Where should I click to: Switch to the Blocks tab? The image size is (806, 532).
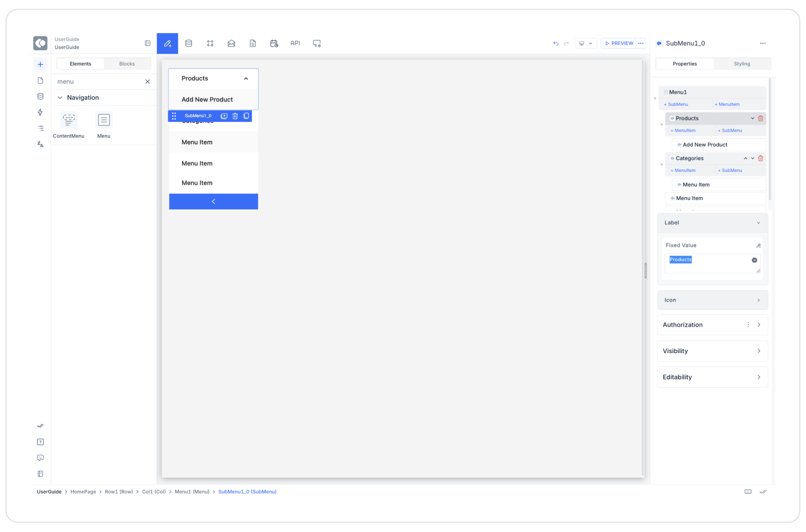pyautogui.click(x=127, y=64)
